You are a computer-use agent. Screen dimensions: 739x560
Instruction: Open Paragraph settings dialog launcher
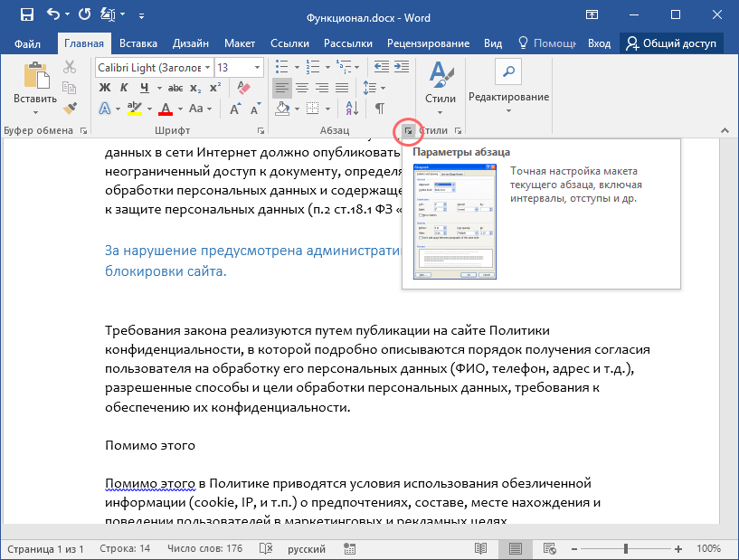point(409,131)
